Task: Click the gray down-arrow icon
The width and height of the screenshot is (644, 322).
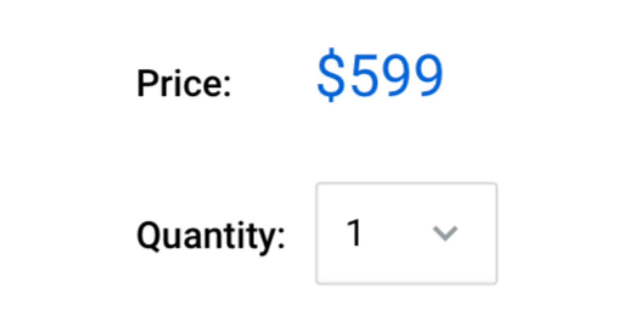Action: tap(445, 233)
